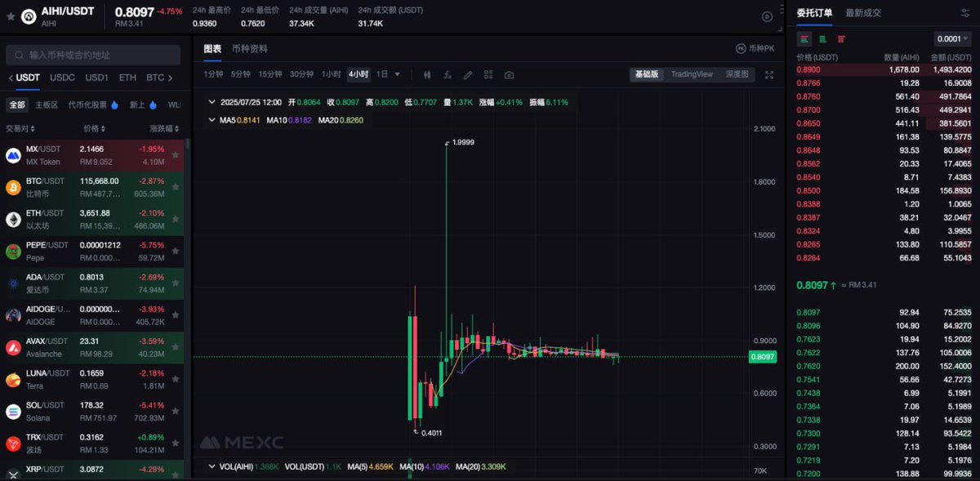Select the 5分钟 interval
The image size is (980, 481).
pos(240,74)
